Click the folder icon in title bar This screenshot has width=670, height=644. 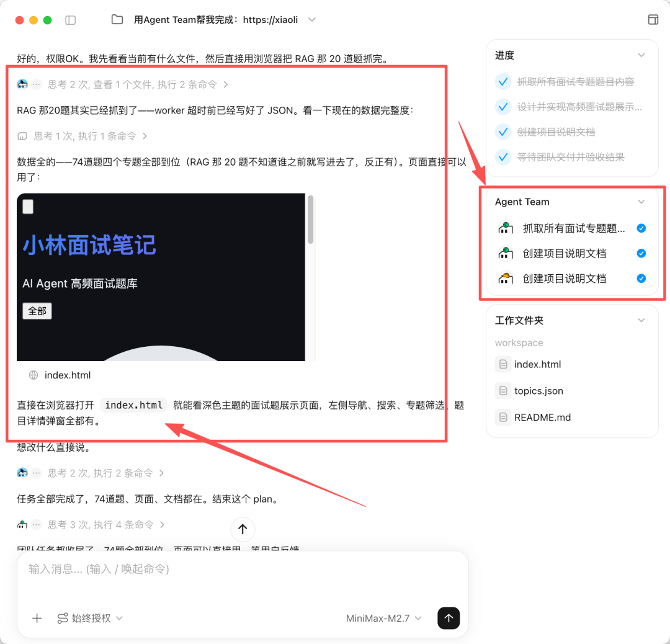coord(117,20)
